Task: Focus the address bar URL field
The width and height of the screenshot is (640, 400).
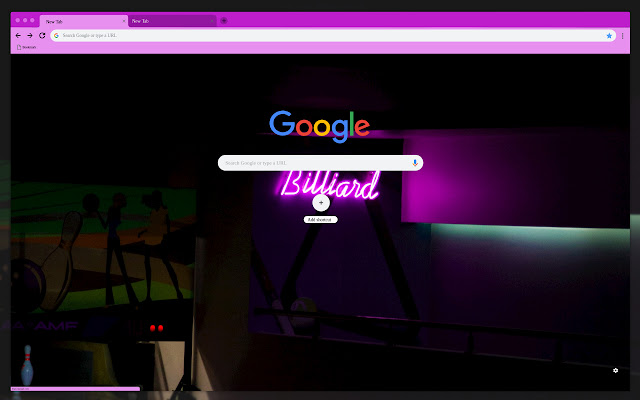Action: 333,36
